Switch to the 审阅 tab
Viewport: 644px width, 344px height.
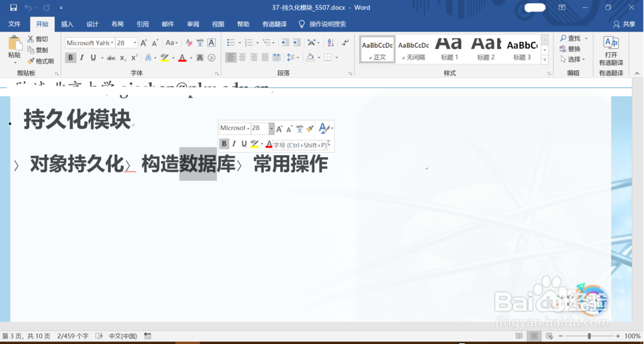(x=193, y=24)
